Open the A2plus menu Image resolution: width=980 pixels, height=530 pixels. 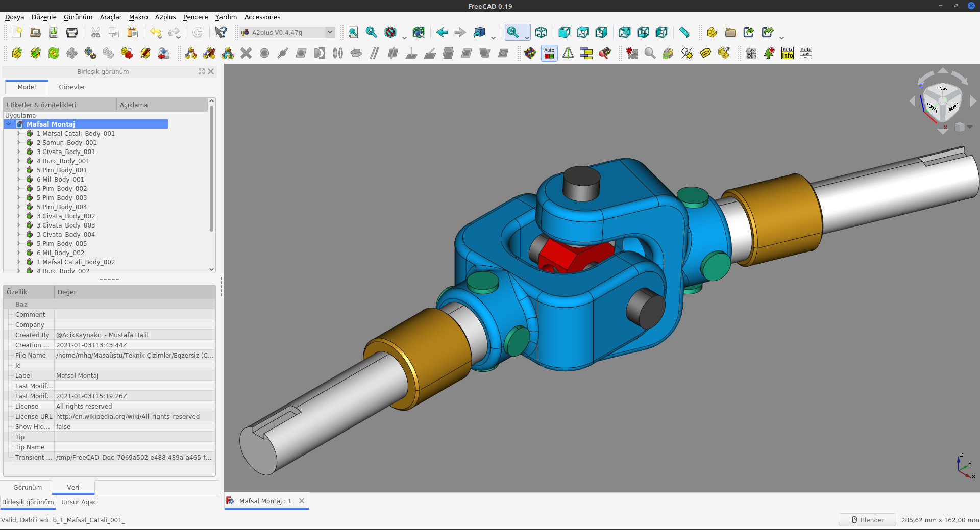point(165,17)
